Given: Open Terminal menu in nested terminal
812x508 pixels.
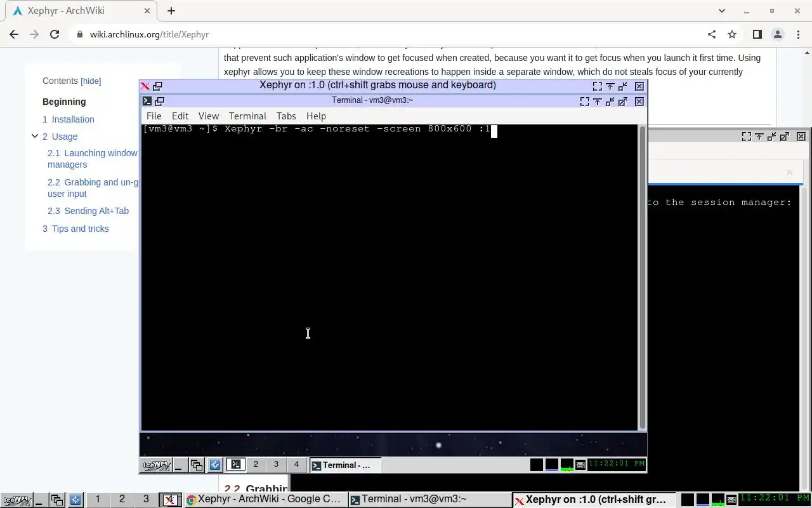Looking at the screenshot, I should coord(247,116).
